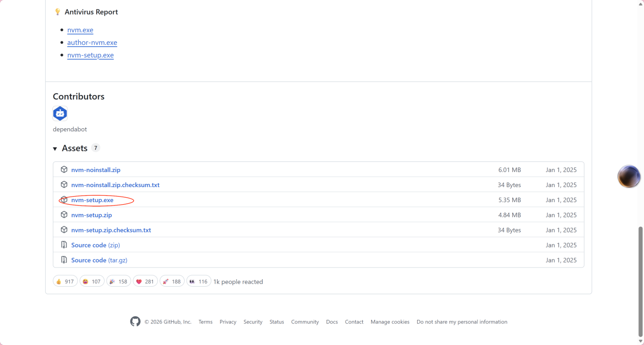Image resolution: width=644 pixels, height=345 pixels.
Task: Click file-zip icon beside Source code (tar.gz)
Action: (x=64, y=260)
